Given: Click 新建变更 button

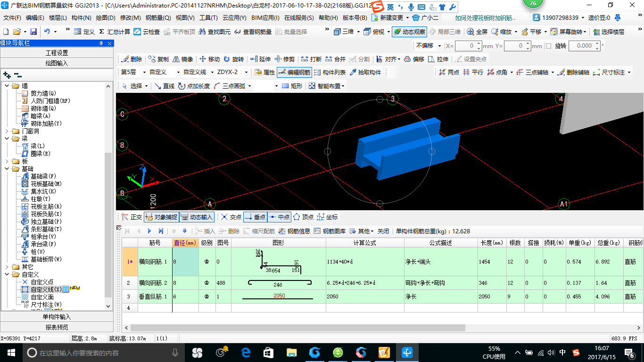Looking at the screenshot, I should tap(388, 18).
